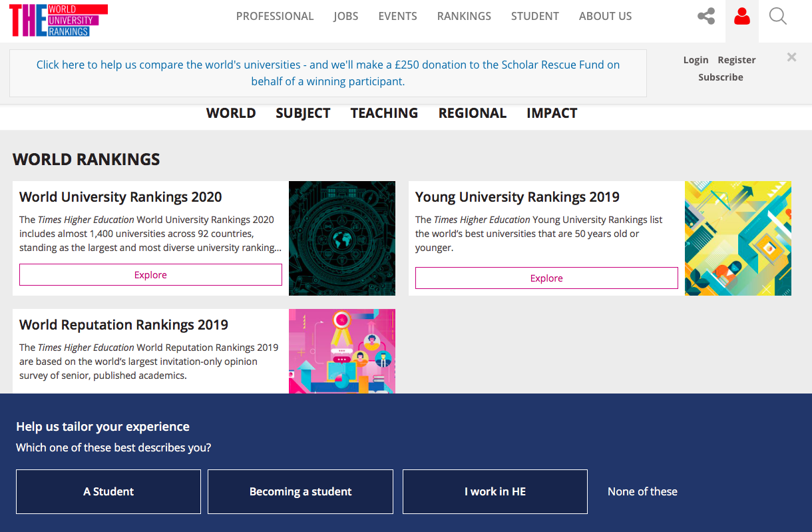Click the World Rankings section heading
The width and height of the screenshot is (812, 532).
87,160
